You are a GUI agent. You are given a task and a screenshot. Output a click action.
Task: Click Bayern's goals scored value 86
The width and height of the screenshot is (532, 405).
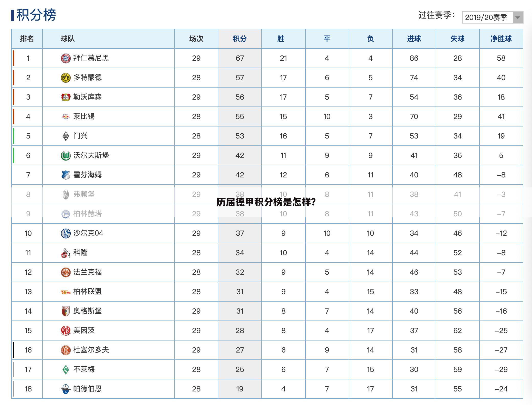click(x=414, y=58)
